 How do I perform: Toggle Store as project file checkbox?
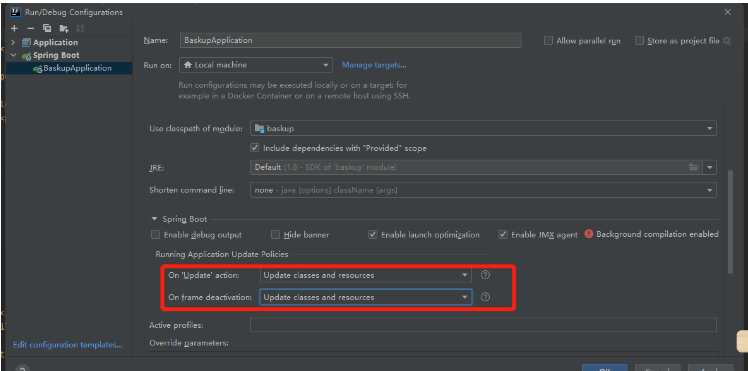click(639, 41)
